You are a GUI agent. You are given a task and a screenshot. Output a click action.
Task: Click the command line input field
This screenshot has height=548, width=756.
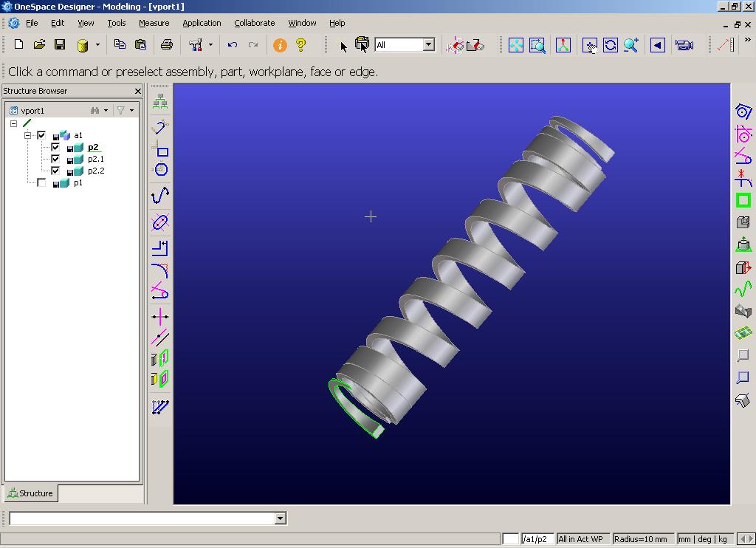coord(142,518)
